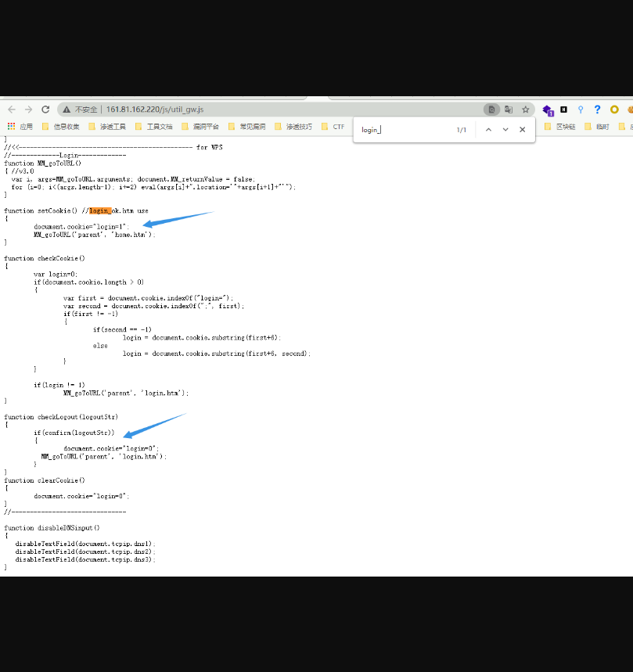Open the 应用 apps shortcut

point(20,127)
